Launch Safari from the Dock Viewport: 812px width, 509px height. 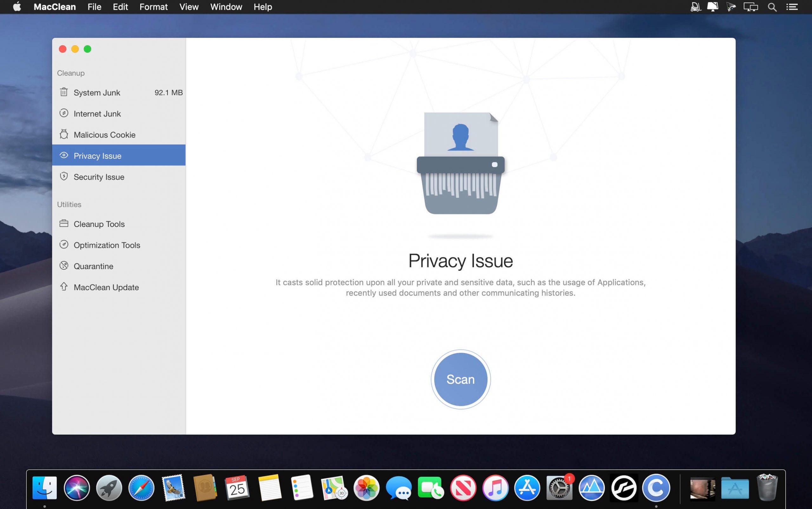pos(141,487)
